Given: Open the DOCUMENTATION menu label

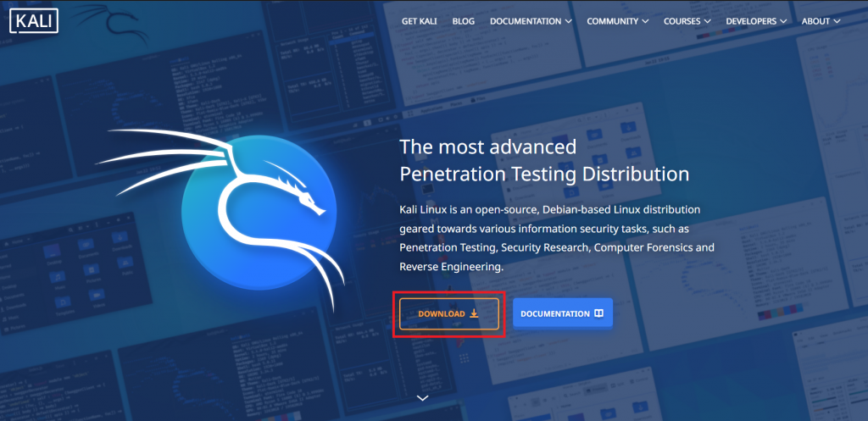Looking at the screenshot, I should pyautogui.click(x=526, y=21).
